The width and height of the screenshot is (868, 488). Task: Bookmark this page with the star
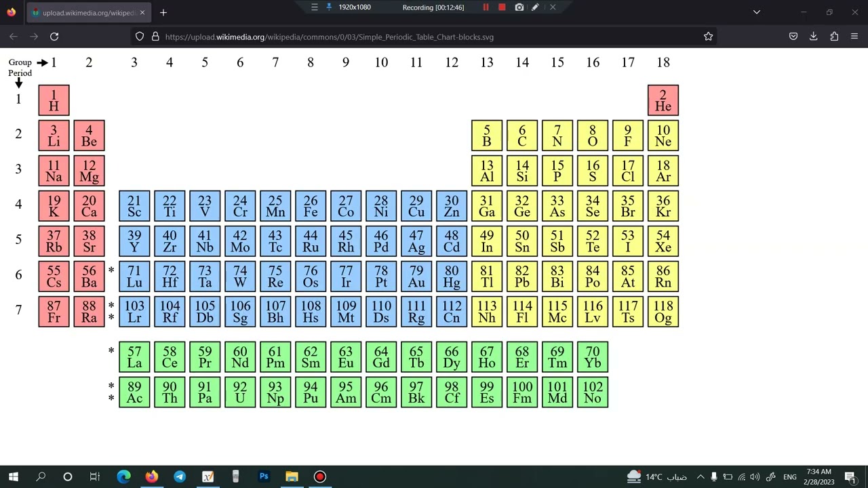(708, 37)
